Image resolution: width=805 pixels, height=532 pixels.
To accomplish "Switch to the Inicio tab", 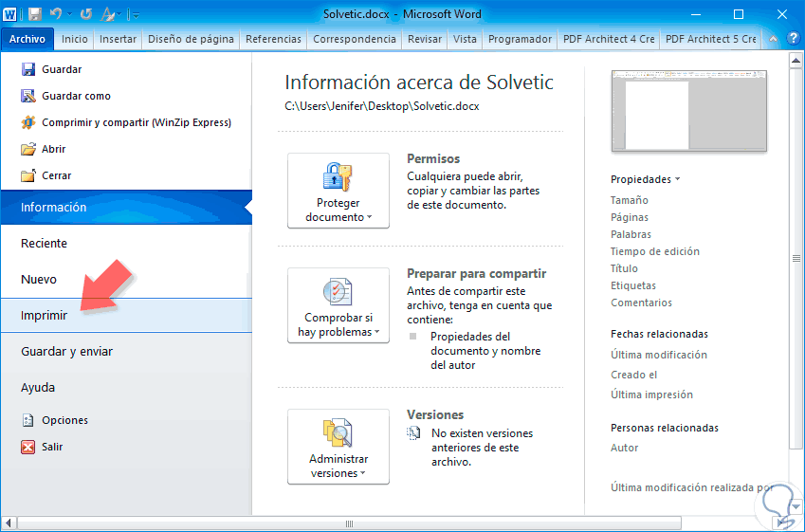I will (x=75, y=39).
